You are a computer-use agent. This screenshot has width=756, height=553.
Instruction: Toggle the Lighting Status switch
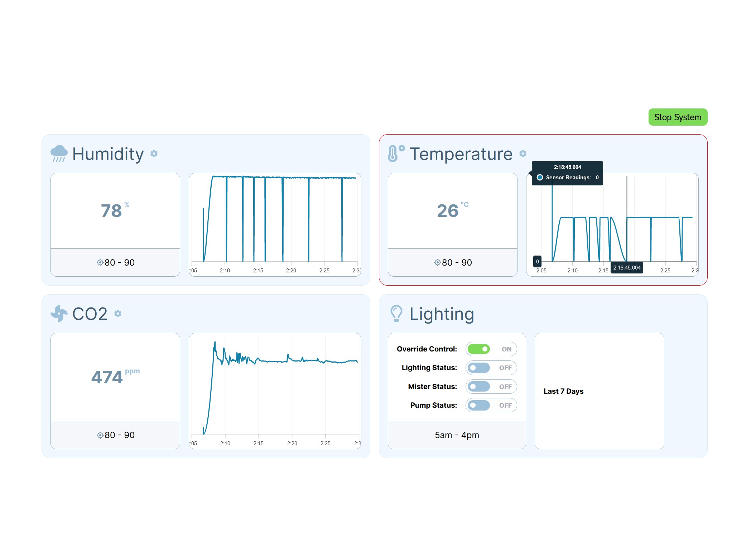[479, 368]
